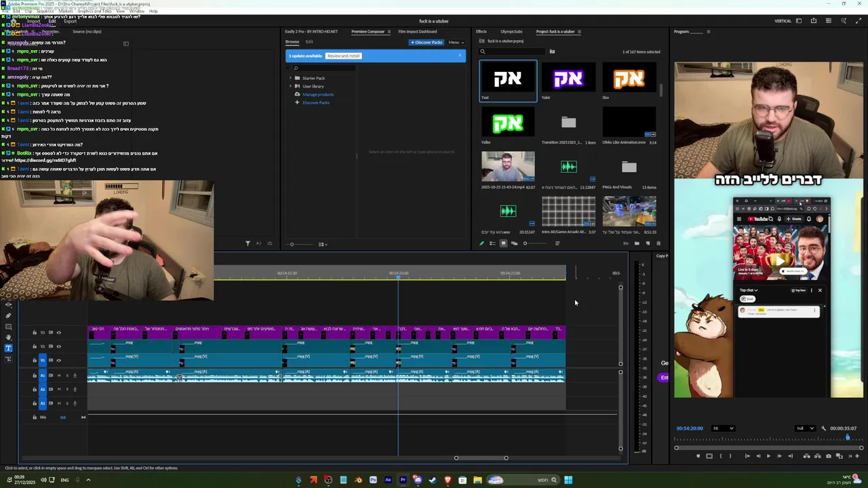This screenshot has height=488, width=868.
Task: Toggle track lock on A1
Action: (35, 375)
